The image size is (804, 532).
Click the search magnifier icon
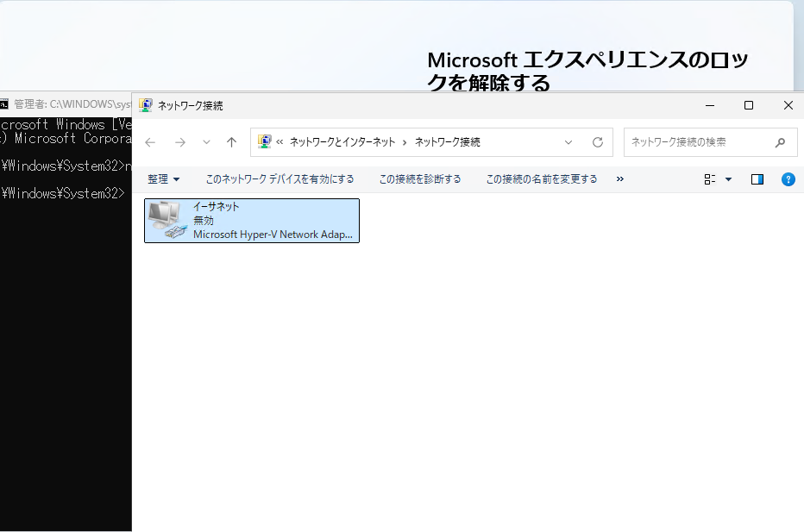pyautogui.click(x=780, y=142)
